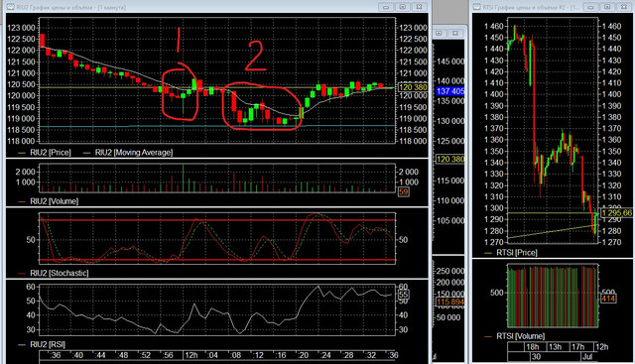Click the RIU2 [RSI] legend entry
The height and width of the screenshot is (364, 635).
point(42,344)
